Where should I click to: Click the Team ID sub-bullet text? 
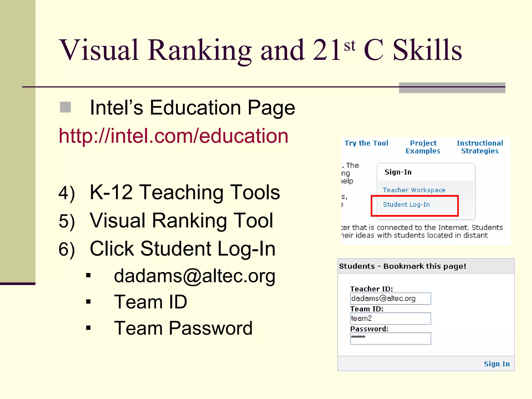[x=151, y=302]
